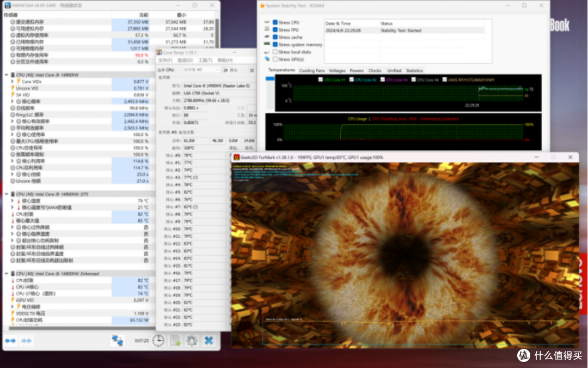
Task: Uncheck the Stress FPU checkbox
Action: (275, 29)
